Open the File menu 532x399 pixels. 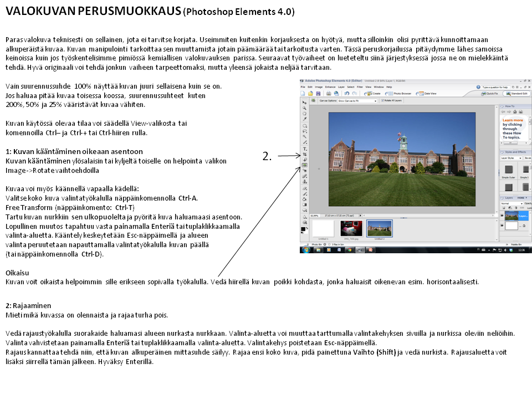303,87
